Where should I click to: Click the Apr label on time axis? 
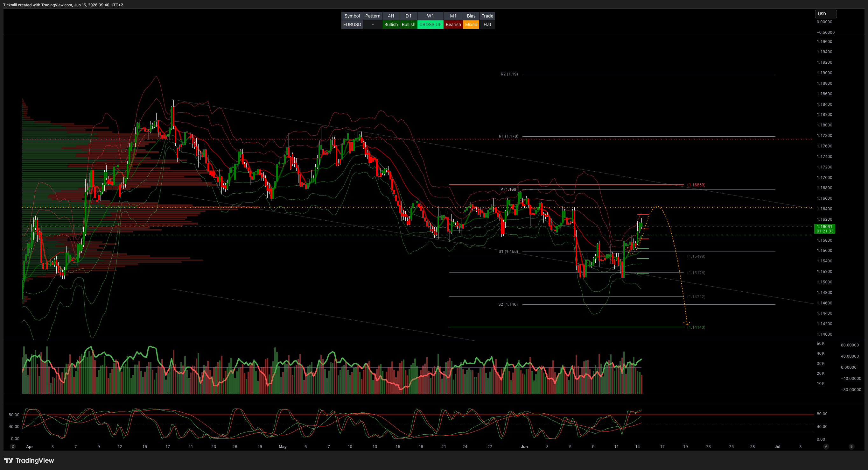pyautogui.click(x=30, y=446)
